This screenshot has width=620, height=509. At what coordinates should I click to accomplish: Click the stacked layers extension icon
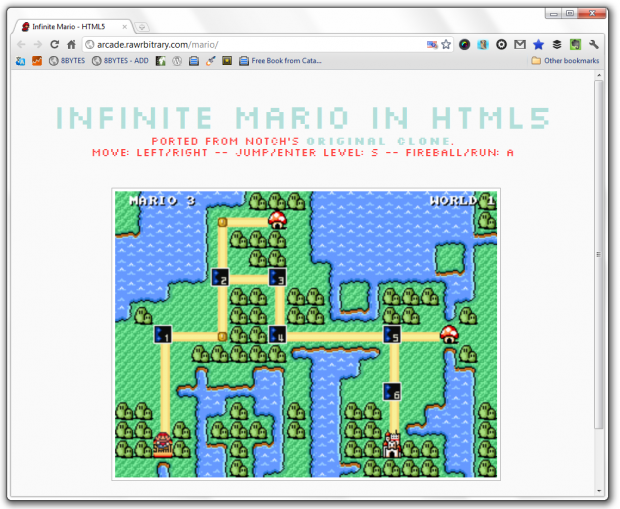click(x=557, y=45)
